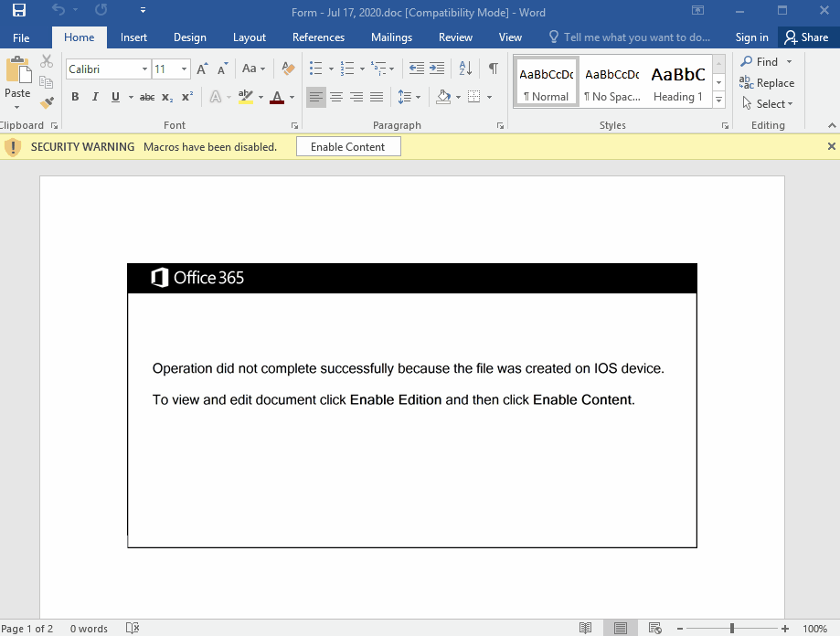Click the Multilevel List icon

point(378,69)
